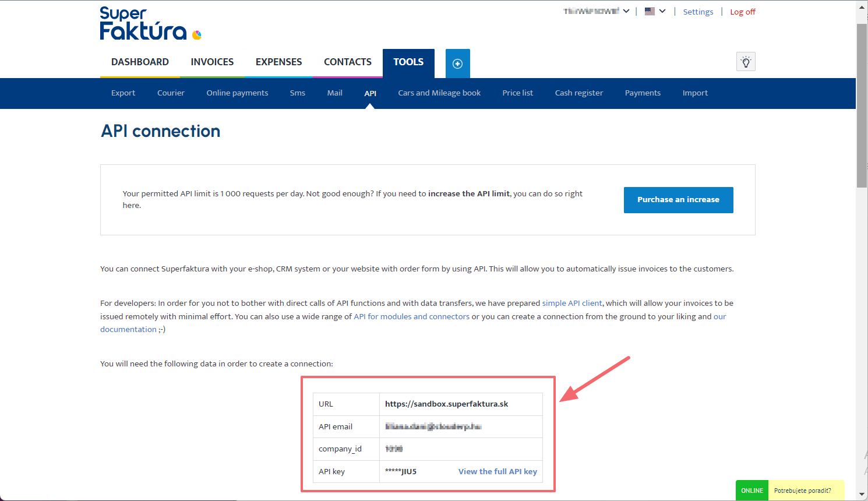This screenshot has height=501, width=868.
Task: Expand the language selector chevron
Action: click(662, 11)
